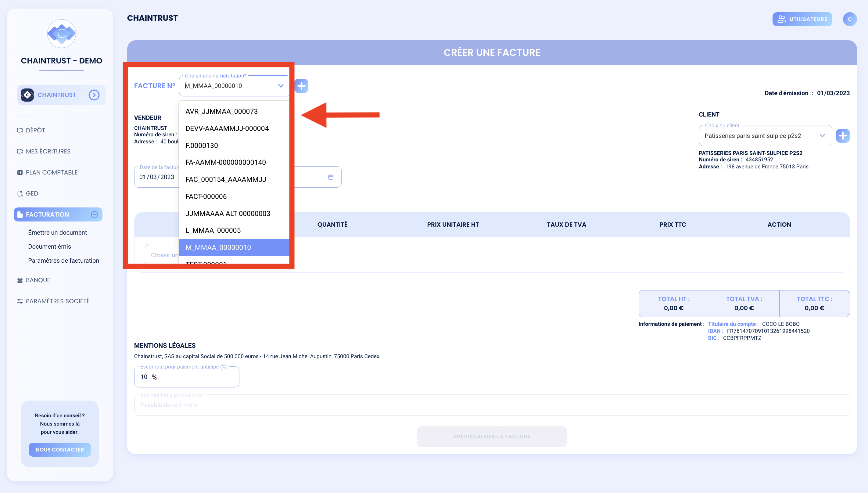Click PRÉVISUALISER LA FACTURE button
The width and height of the screenshot is (868, 493).
tap(492, 437)
